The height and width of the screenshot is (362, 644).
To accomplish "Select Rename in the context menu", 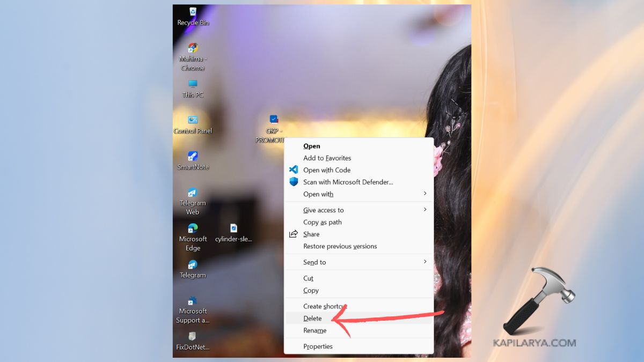I will point(314,330).
